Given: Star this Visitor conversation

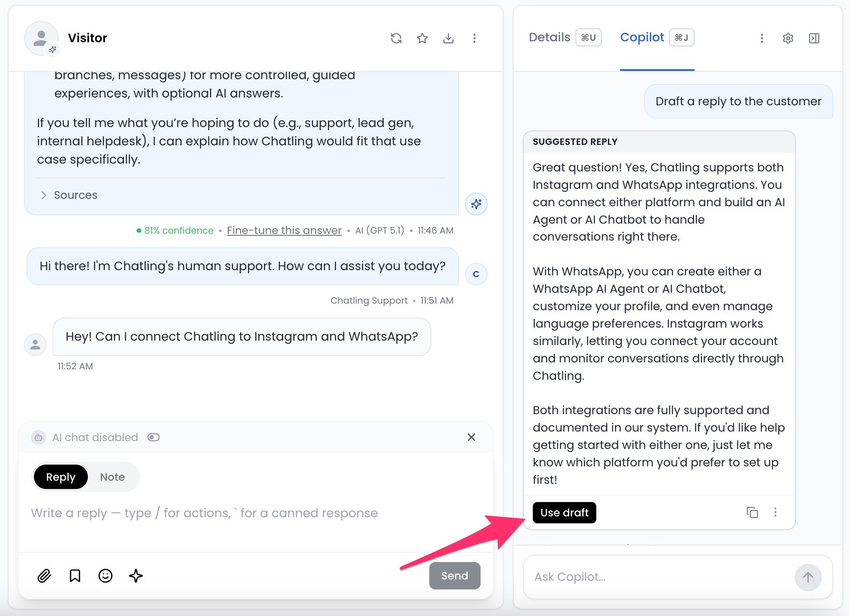Looking at the screenshot, I should (x=422, y=38).
